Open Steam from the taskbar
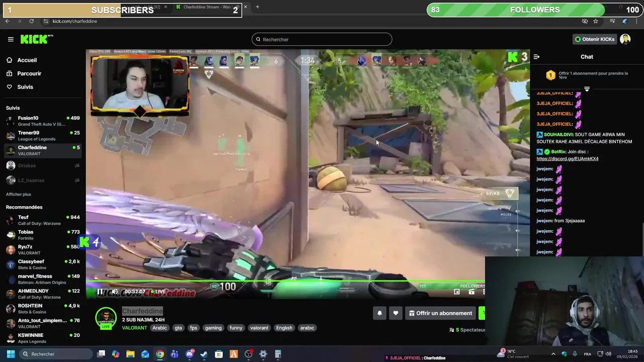 pos(204,354)
